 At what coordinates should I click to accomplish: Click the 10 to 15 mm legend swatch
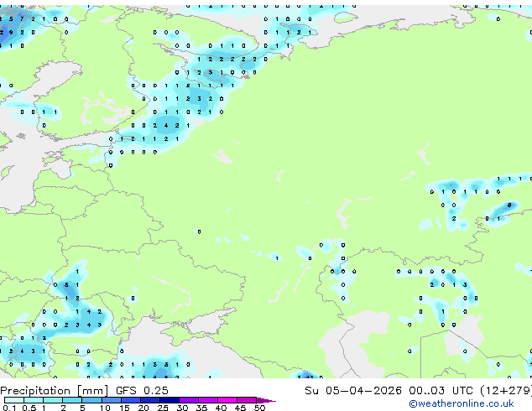pos(111,400)
